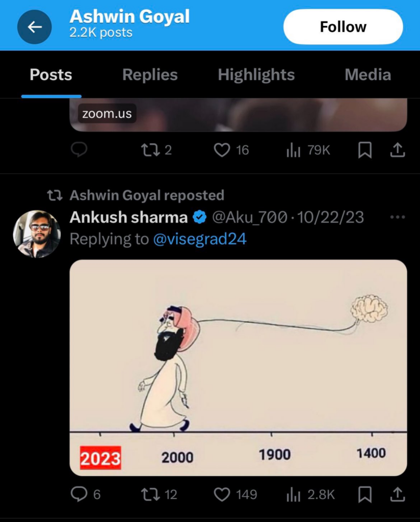Open analytics showing 2.8K views
This screenshot has width=420, height=522.
point(293,493)
